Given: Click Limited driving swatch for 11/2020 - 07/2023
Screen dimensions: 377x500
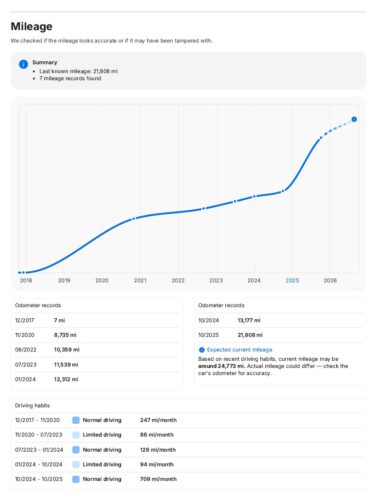Looking at the screenshot, I should [x=76, y=435].
